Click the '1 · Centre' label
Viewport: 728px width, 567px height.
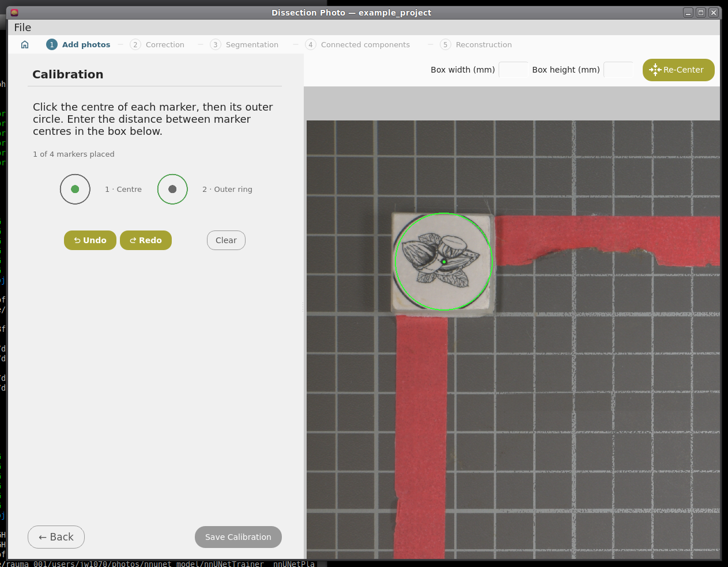123,189
